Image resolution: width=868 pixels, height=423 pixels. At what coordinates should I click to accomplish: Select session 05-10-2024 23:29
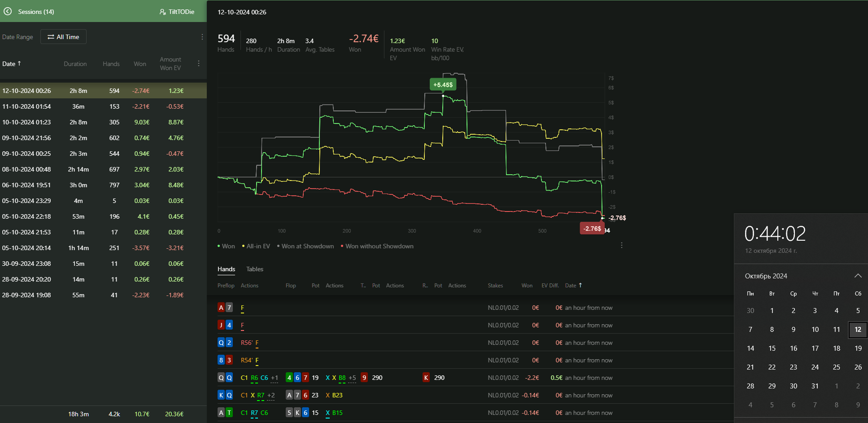coord(103,201)
